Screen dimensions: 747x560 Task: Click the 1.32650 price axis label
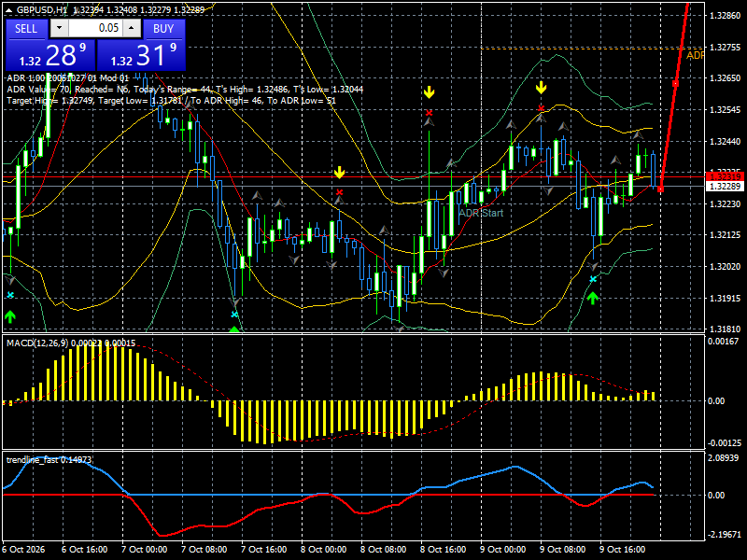click(x=726, y=78)
